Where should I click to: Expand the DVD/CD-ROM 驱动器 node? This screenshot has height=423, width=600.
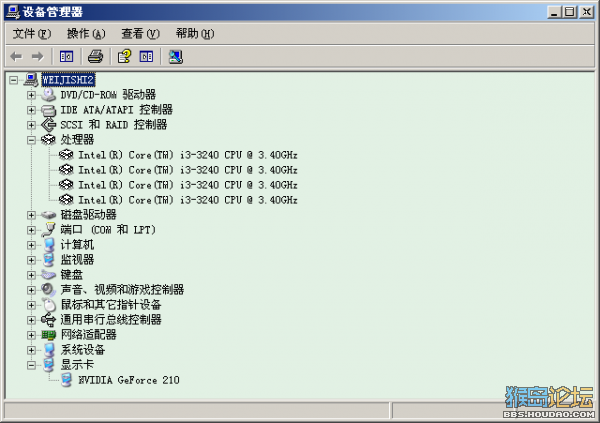click(31, 95)
